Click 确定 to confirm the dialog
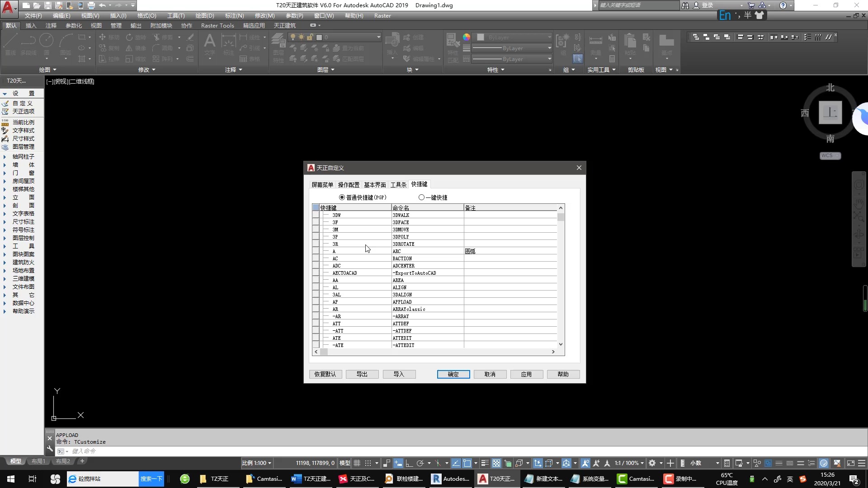Viewport: 868px width, 488px height. pyautogui.click(x=453, y=374)
